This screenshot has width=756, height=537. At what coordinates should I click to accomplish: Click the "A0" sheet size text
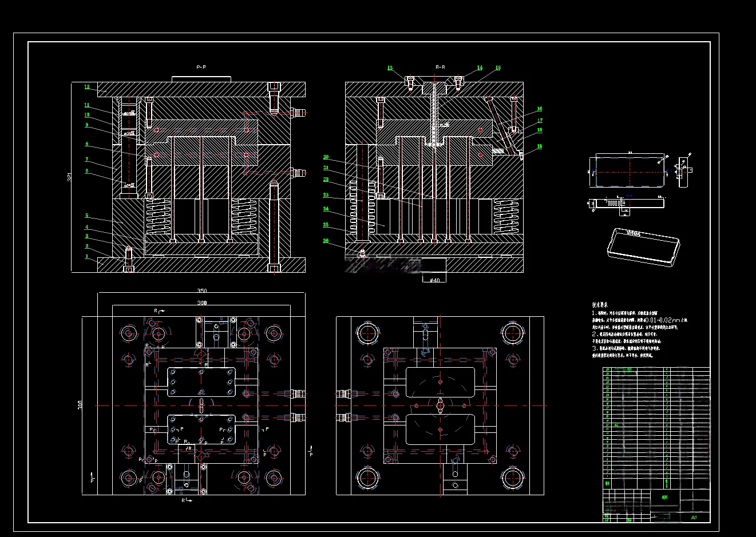point(694,518)
